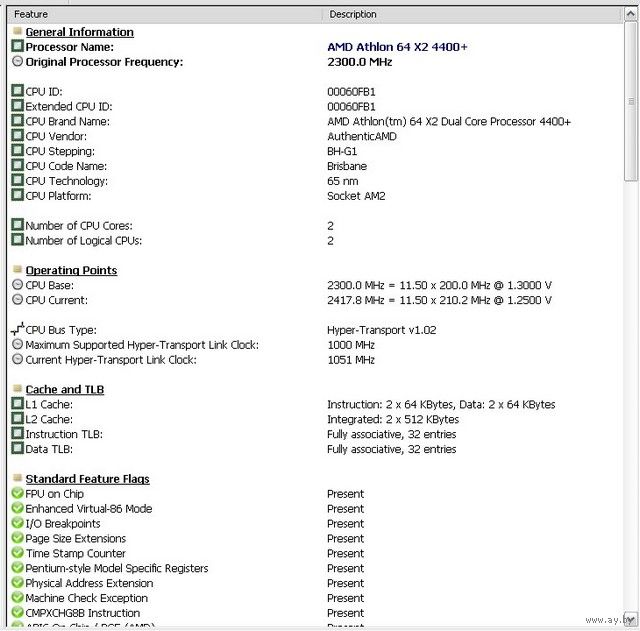
Task: Click the scrollbar up arrow
Action: click(631, 14)
